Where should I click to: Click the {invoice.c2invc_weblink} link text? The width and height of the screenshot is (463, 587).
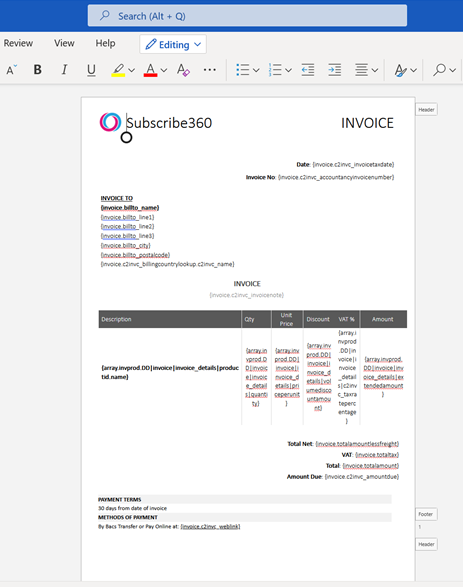click(210, 526)
